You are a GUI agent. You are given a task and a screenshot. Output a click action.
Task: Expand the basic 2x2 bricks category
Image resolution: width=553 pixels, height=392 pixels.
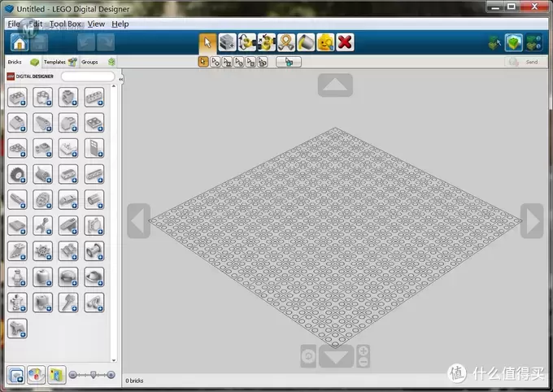pyautogui.click(x=17, y=97)
